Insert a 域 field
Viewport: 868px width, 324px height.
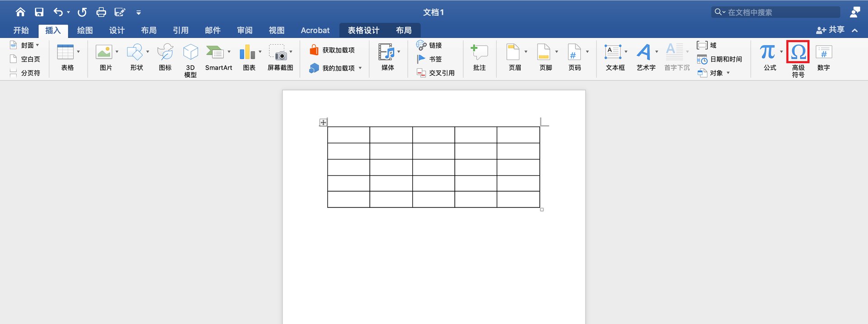tap(707, 45)
